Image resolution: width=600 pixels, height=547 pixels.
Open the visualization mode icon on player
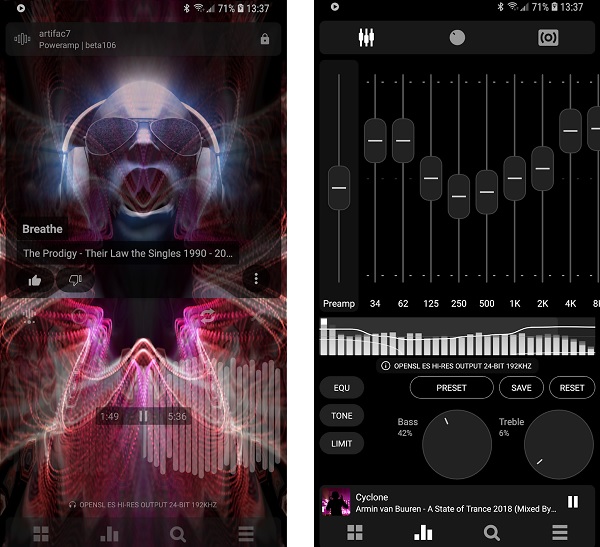[29, 316]
